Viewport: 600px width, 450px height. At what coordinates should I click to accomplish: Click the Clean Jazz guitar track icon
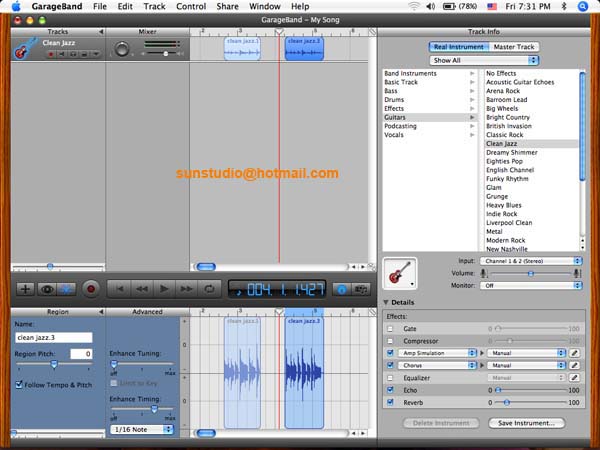26,49
